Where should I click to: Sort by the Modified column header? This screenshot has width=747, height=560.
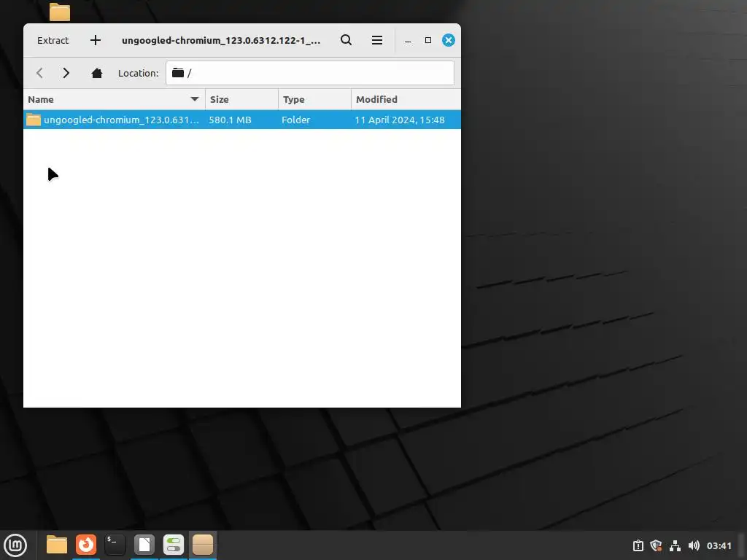tap(406, 99)
